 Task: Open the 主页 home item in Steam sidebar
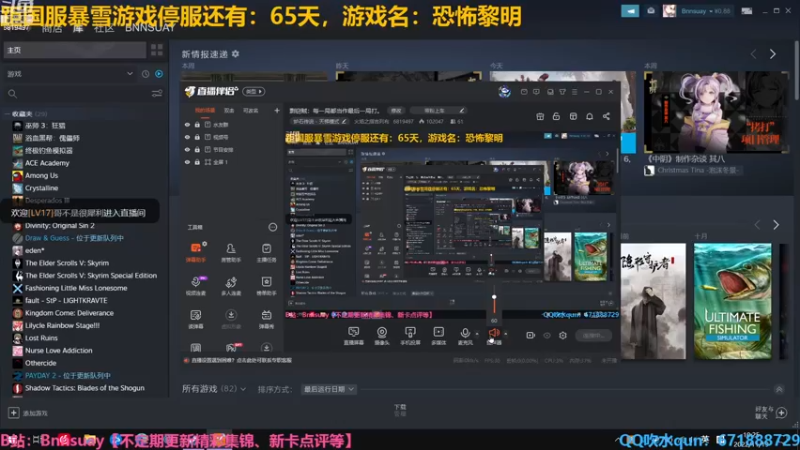[x=75, y=50]
